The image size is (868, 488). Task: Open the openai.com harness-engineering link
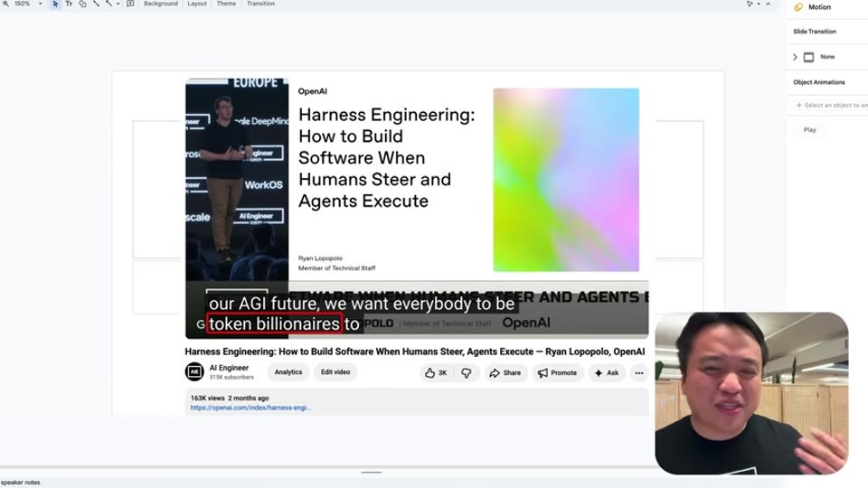tap(250, 408)
